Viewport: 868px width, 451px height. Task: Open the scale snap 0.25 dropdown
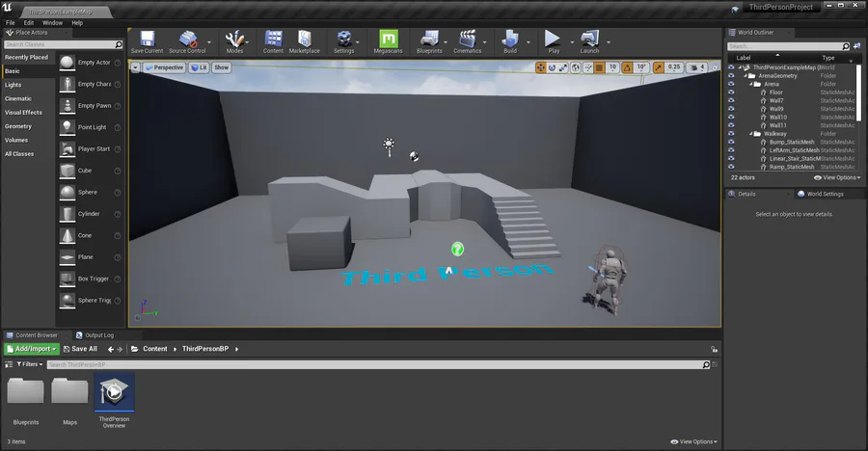pyautogui.click(x=673, y=67)
